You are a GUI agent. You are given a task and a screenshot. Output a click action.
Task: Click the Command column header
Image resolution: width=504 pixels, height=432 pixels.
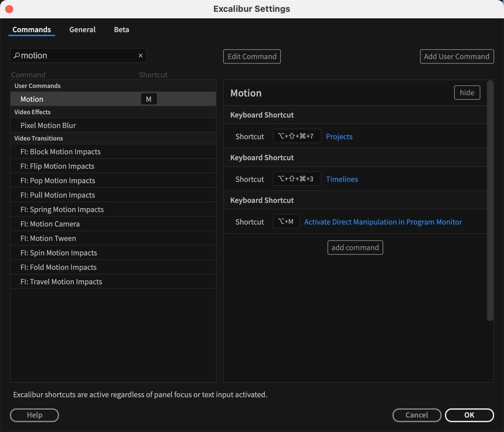point(28,75)
